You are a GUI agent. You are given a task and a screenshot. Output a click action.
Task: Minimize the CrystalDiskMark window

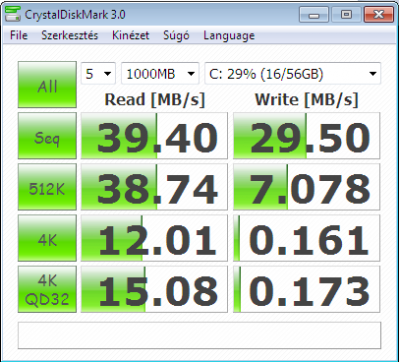pyautogui.click(x=314, y=15)
